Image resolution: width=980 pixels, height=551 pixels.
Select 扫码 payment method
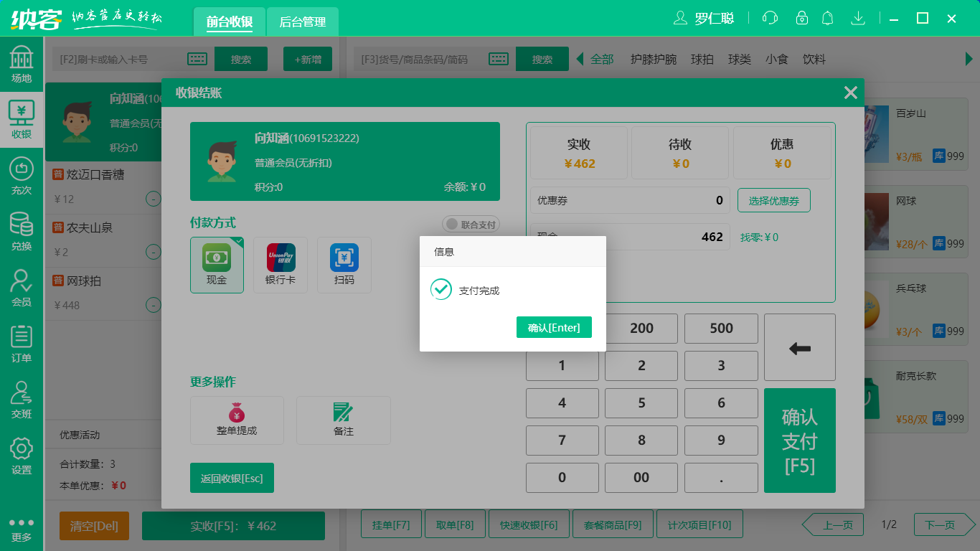(x=344, y=265)
